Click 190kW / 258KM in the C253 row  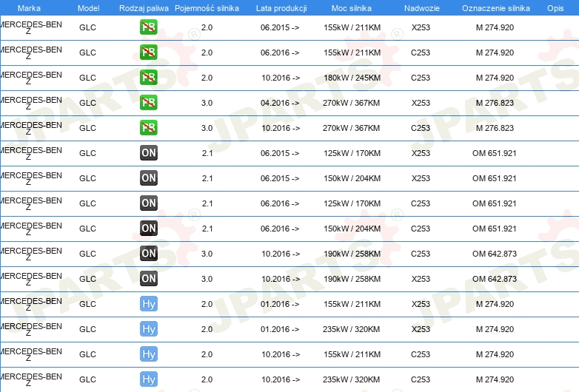point(352,254)
